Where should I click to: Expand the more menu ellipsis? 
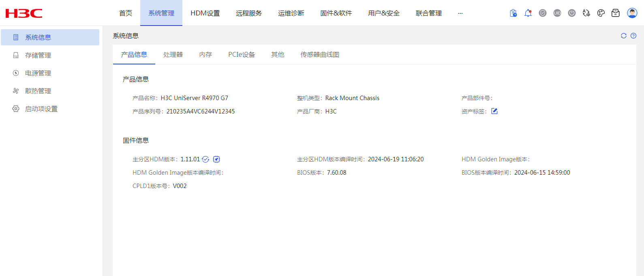click(x=460, y=13)
